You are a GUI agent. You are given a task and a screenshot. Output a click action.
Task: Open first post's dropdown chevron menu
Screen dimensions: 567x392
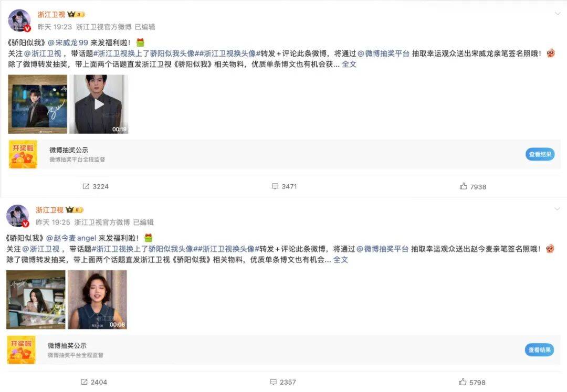point(557,14)
